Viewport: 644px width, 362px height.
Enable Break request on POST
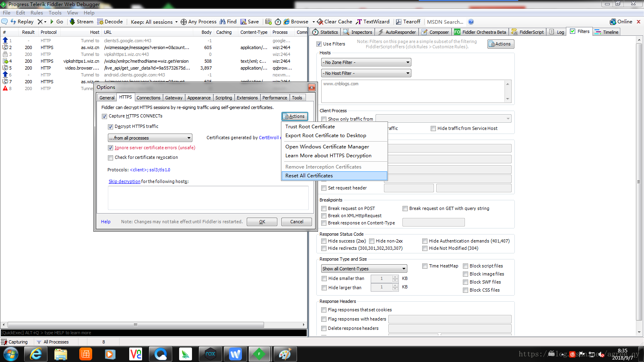tap(324, 208)
